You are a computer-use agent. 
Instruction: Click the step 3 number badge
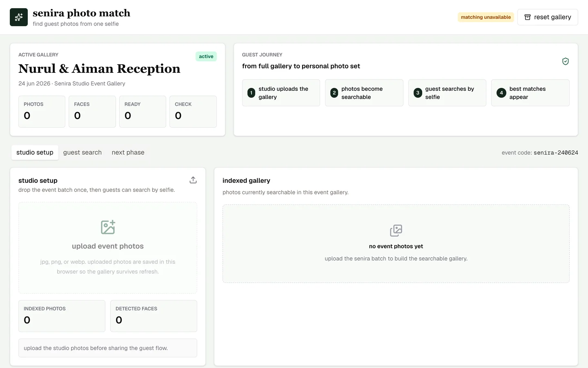pos(418,93)
